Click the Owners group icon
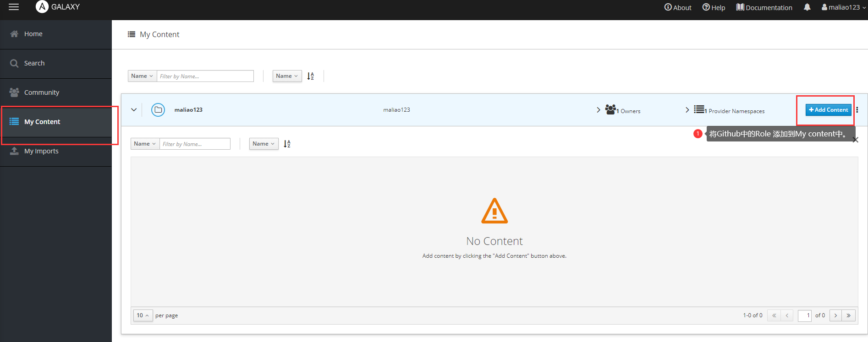 (x=610, y=109)
